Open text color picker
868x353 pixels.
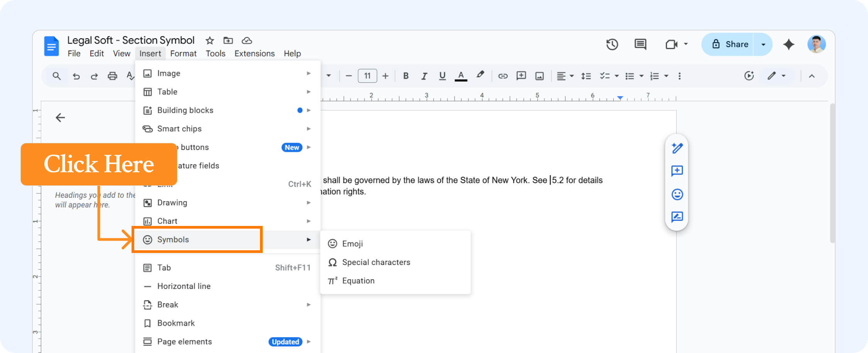click(461, 76)
